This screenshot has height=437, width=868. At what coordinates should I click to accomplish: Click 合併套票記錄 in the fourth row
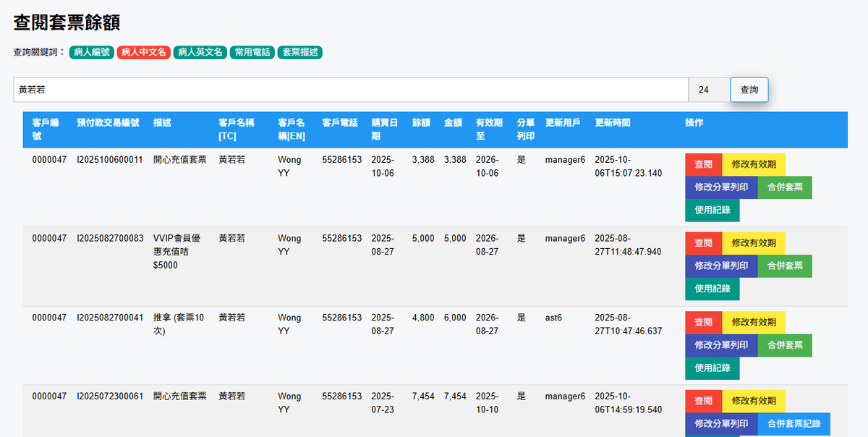tap(793, 424)
